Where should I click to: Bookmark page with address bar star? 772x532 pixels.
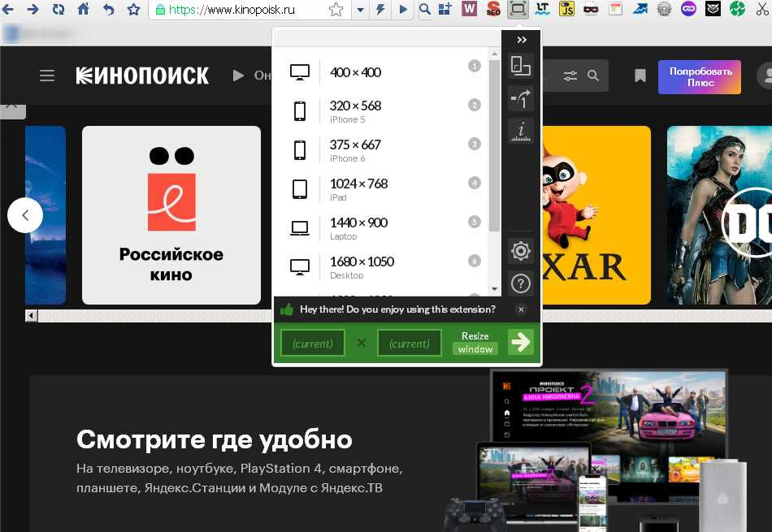click(336, 10)
